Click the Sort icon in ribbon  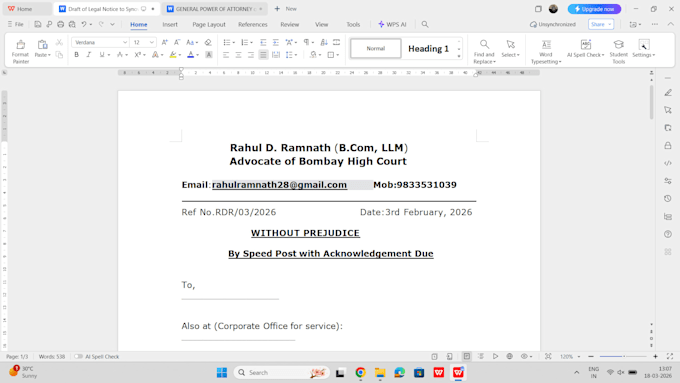tap(324, 42)
